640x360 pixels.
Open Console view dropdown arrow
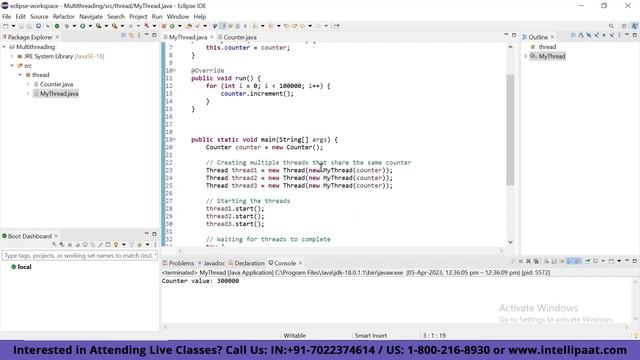pos(619,261)
